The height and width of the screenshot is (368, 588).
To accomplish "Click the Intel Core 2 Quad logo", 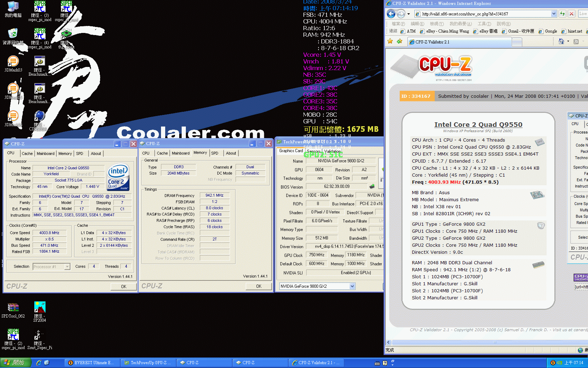I will click(x=118, y=177).
